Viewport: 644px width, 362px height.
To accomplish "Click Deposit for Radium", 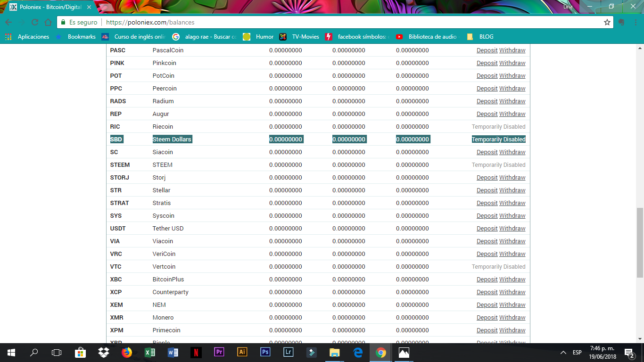I will 487,101.
